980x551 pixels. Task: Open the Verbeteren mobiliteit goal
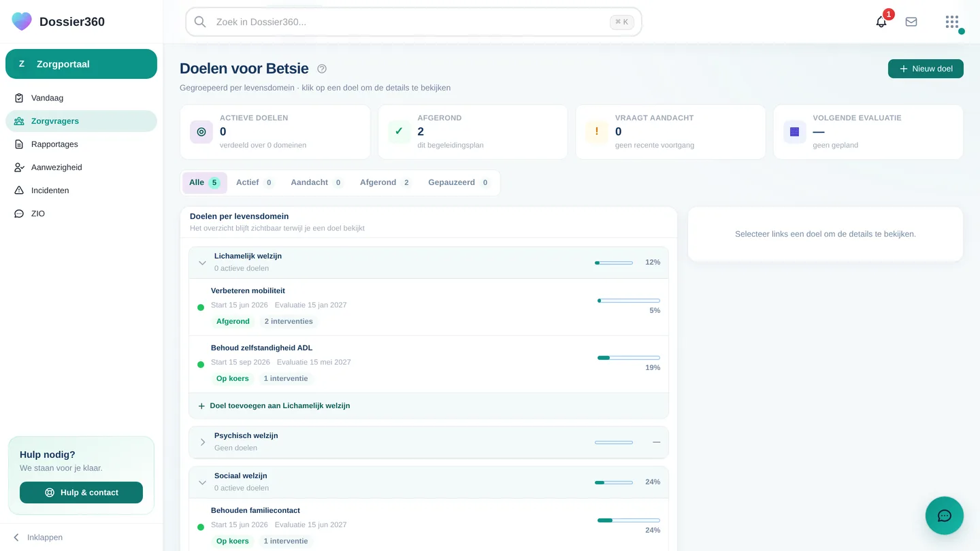coord(429,307)
